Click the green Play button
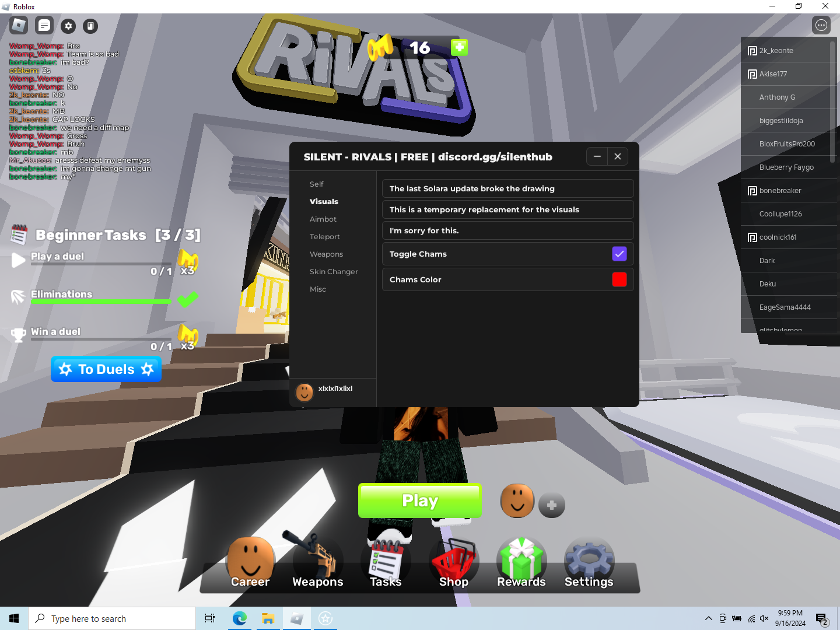Image resolution: width=840 pixels, height=630 pixels. (420, 501)
